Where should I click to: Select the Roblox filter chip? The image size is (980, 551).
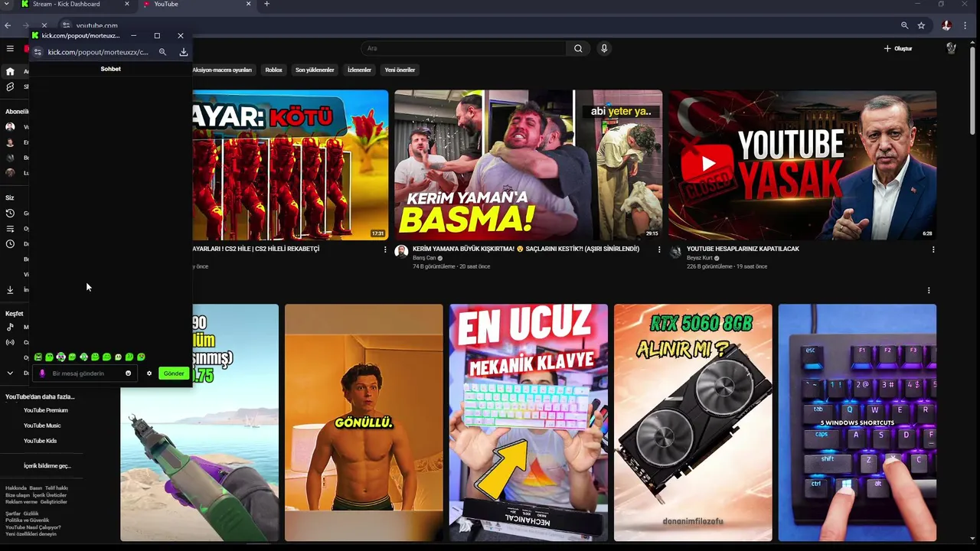click(x=274, y=70)
